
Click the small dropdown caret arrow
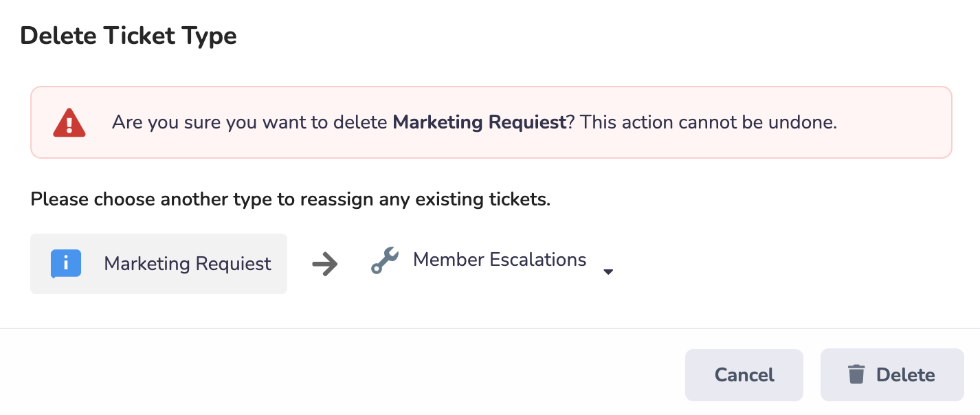coord(608,272)
